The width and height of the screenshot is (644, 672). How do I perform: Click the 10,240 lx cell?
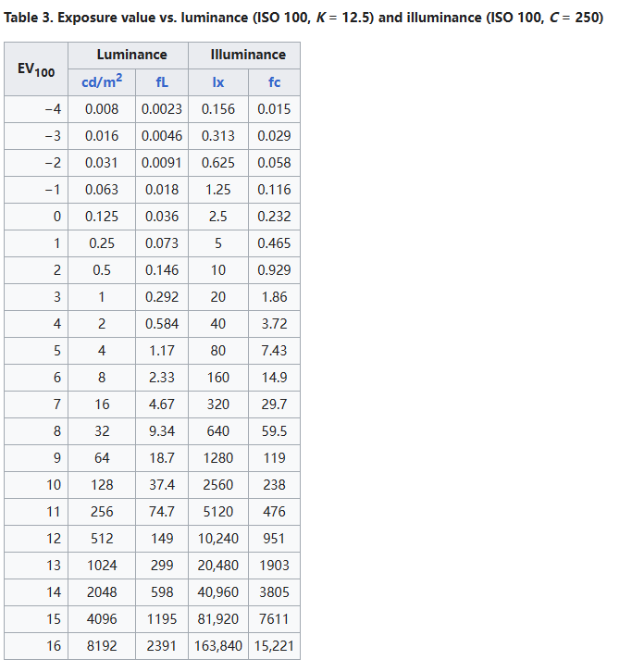[x=218, y=539]
